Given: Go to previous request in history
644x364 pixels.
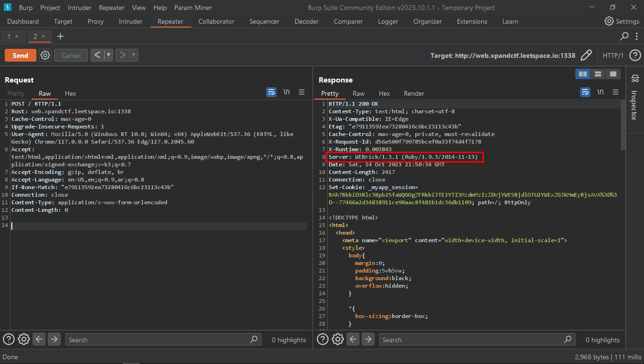Looking at the screenshot, I should coord(97,55).
